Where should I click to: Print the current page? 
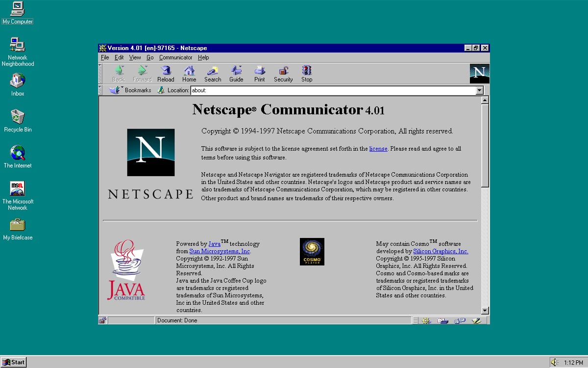tap(259, 73)
